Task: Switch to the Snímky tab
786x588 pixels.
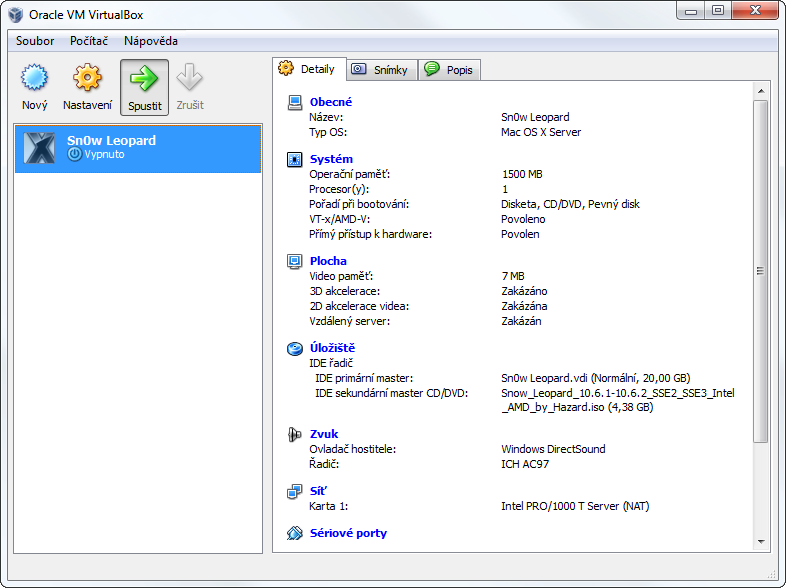Action: point(381,70)
